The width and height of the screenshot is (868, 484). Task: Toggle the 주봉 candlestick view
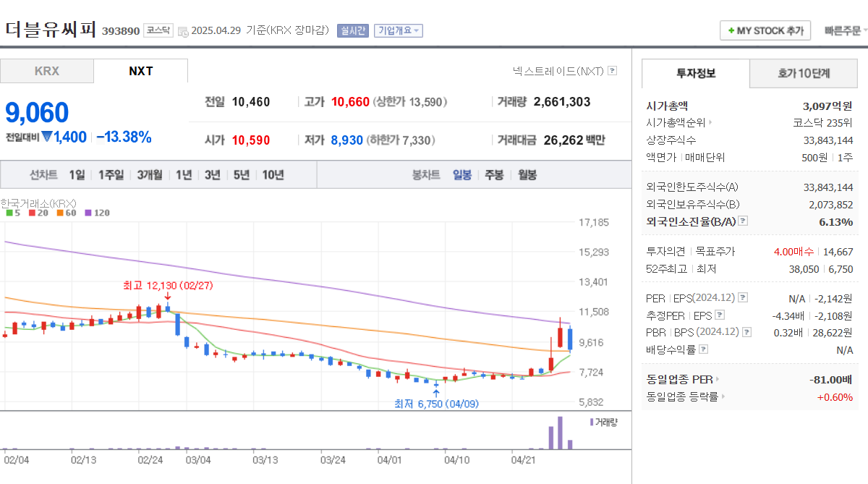(493, 174)
